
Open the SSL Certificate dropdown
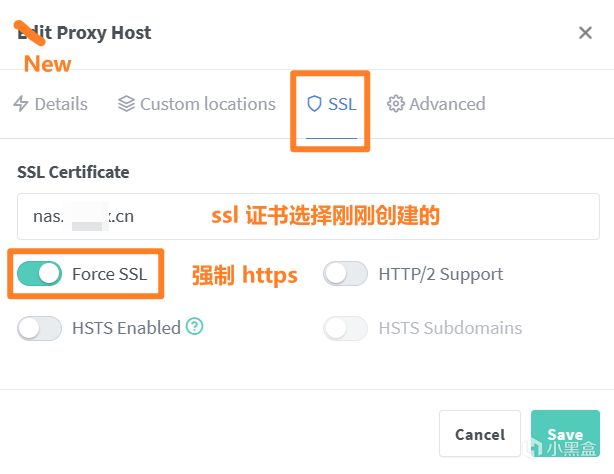[308, 217]
